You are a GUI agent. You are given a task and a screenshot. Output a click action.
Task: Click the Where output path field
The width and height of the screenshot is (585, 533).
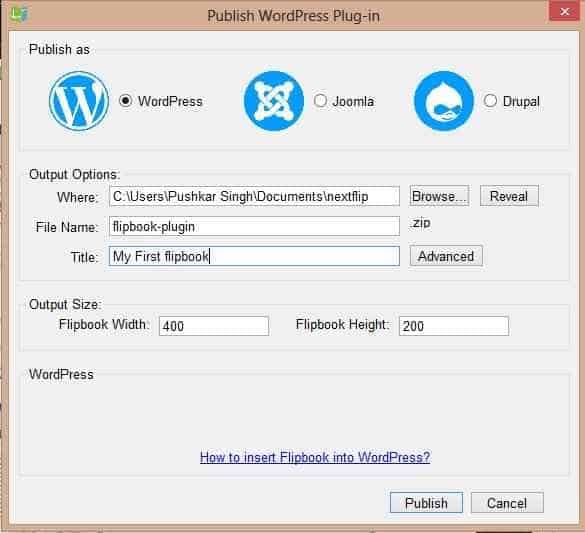pos(254,196)
